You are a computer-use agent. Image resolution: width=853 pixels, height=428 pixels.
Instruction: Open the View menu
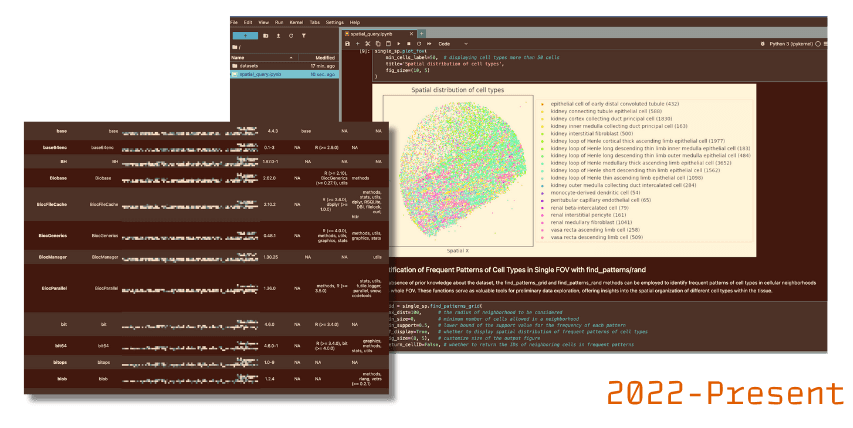[264, 22]
